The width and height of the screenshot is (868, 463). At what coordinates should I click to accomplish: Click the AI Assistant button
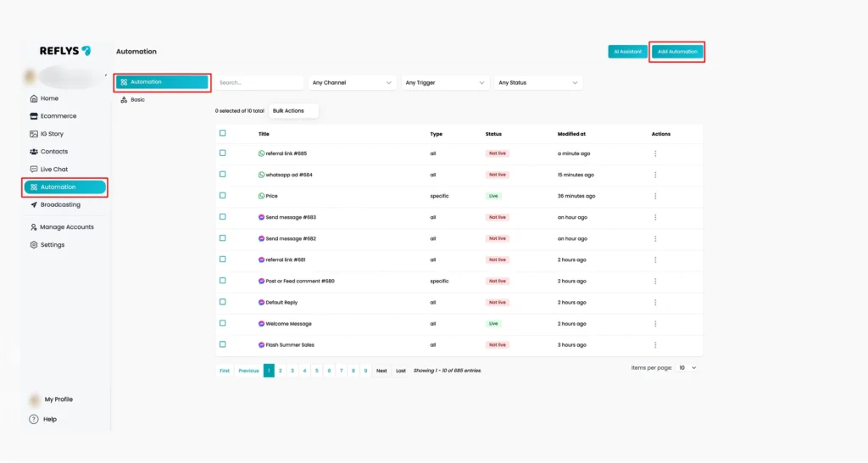(627, 52)
